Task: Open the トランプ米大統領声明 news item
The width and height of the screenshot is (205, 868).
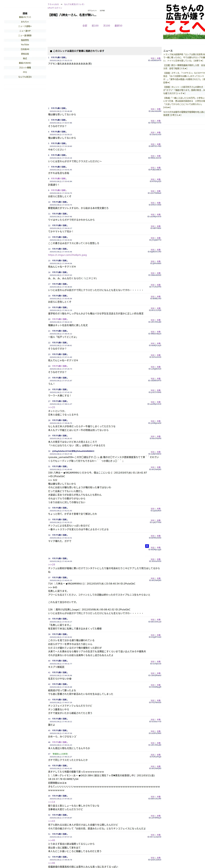Action: (x=184, y=57)
